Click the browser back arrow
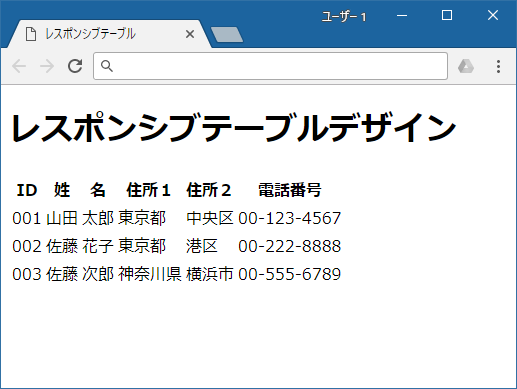Image resolution: width=517 pixels, height=389 pixels. [19, 66]
